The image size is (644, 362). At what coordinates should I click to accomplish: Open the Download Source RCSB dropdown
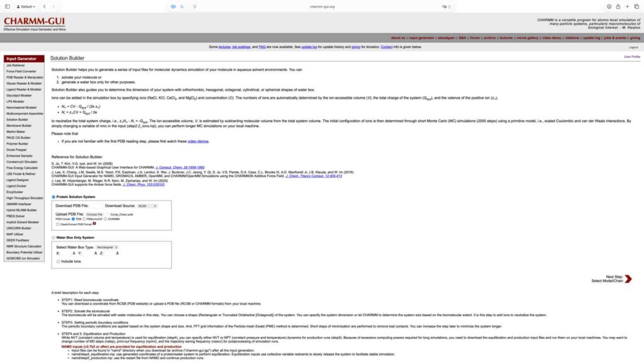[147, 206]
